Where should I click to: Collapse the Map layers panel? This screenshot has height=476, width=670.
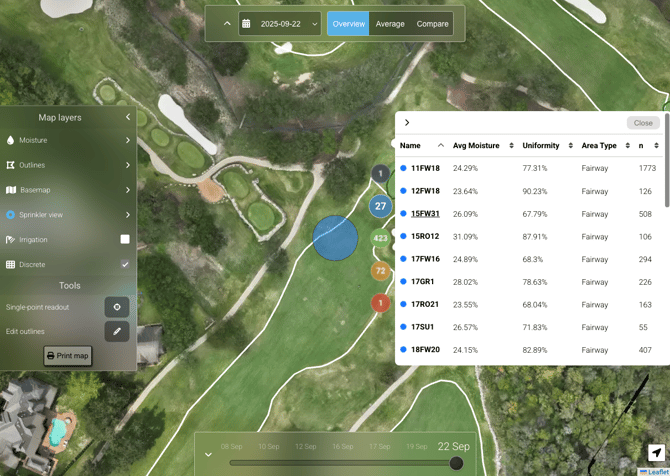coord(128,117)
